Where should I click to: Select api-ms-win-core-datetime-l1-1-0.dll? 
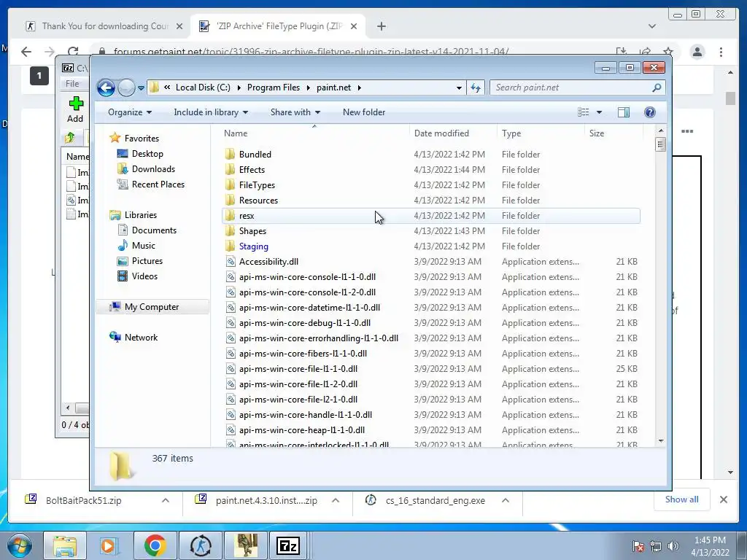coord(430,308)
